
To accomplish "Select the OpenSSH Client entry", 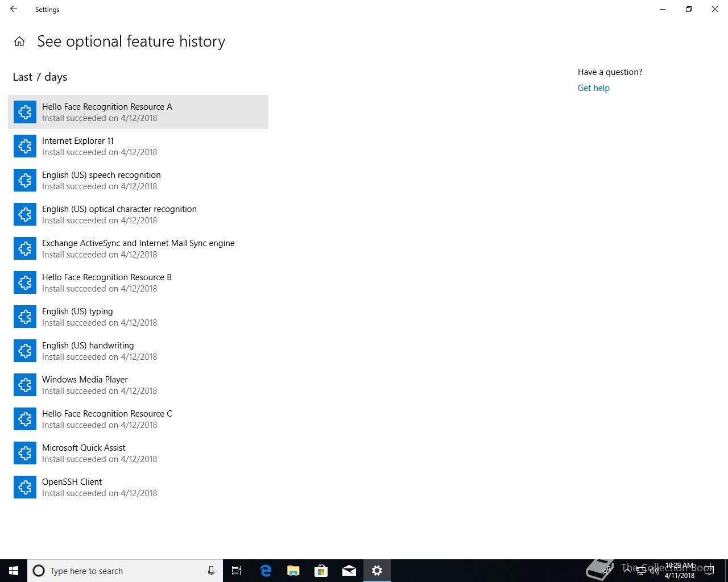I will 138,487.
